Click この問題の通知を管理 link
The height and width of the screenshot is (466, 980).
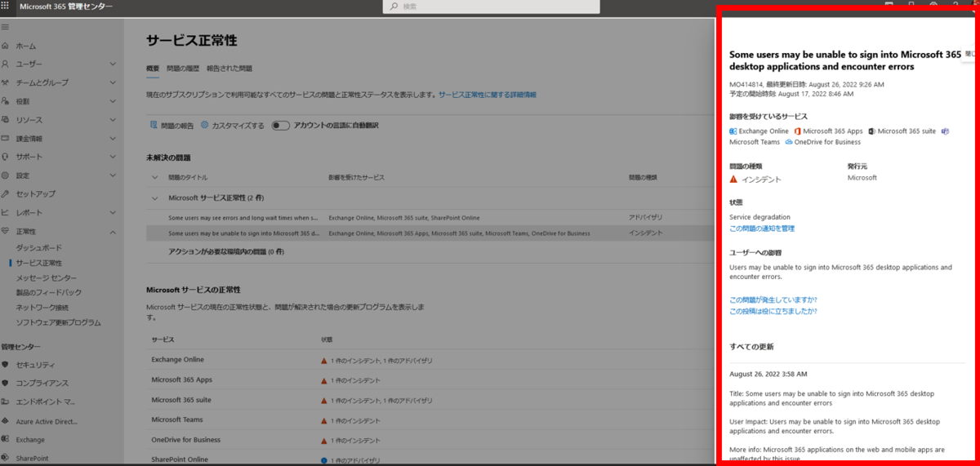coord(762,229)
